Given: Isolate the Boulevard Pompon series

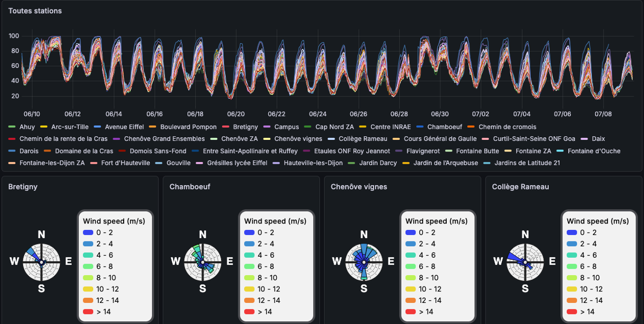Looking at the screenshot, I should (188, 127).
